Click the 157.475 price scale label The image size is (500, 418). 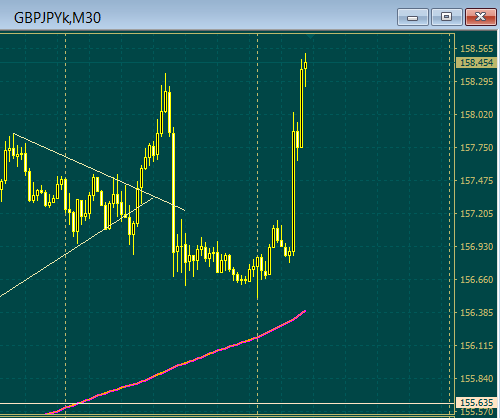(476, 181)
